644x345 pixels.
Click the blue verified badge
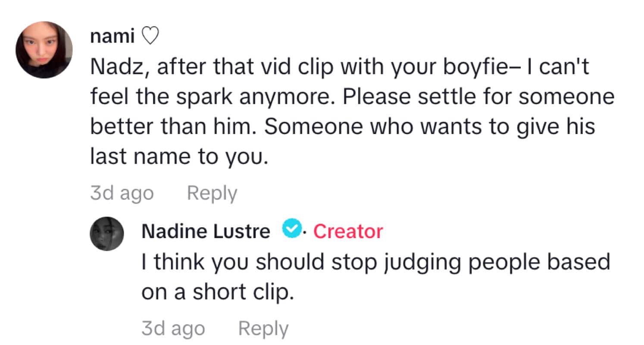[x=292, y=230]
